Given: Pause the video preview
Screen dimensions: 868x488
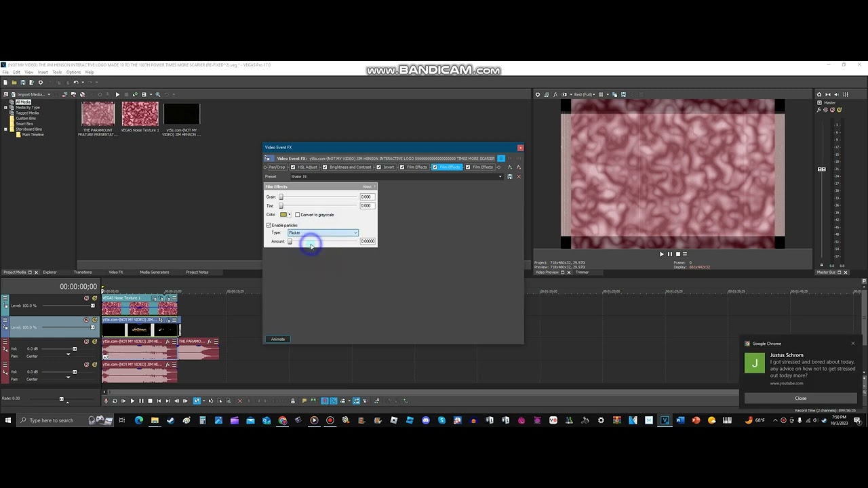Looking at the screenshot, I should coord(670,254).
